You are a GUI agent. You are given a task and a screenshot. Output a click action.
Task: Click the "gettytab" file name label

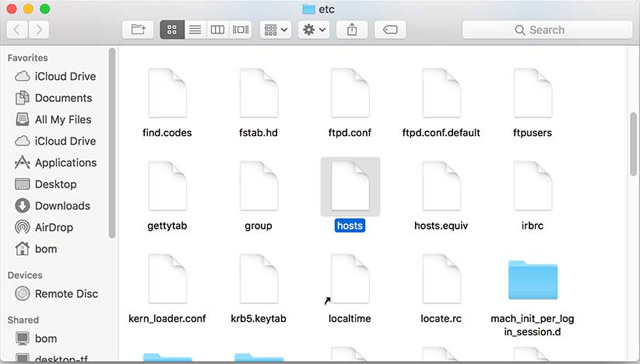pyautogui.click(x=167, y=226)
